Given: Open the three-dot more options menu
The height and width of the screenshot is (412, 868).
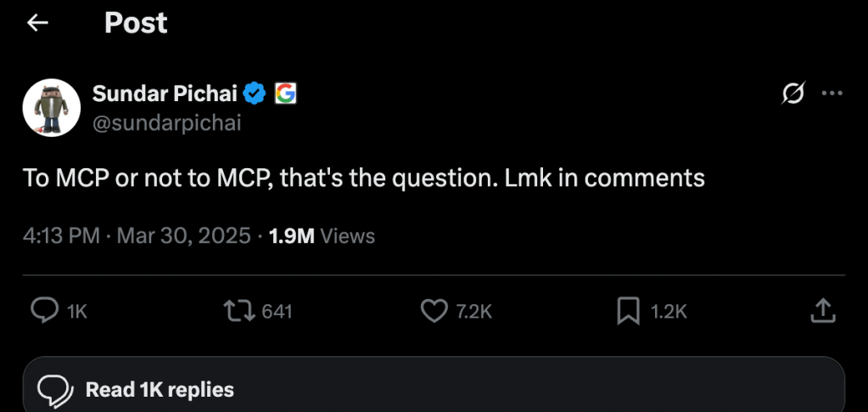Looking at the screenshot, I should click(x=832, y=94).
